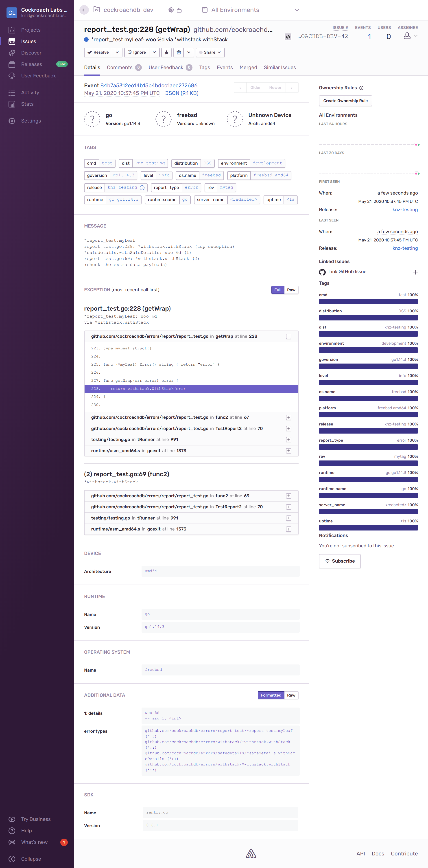Open User Feedback in sidebar
This screenshot has height=868, width=428.
click(x=38, y=76)
